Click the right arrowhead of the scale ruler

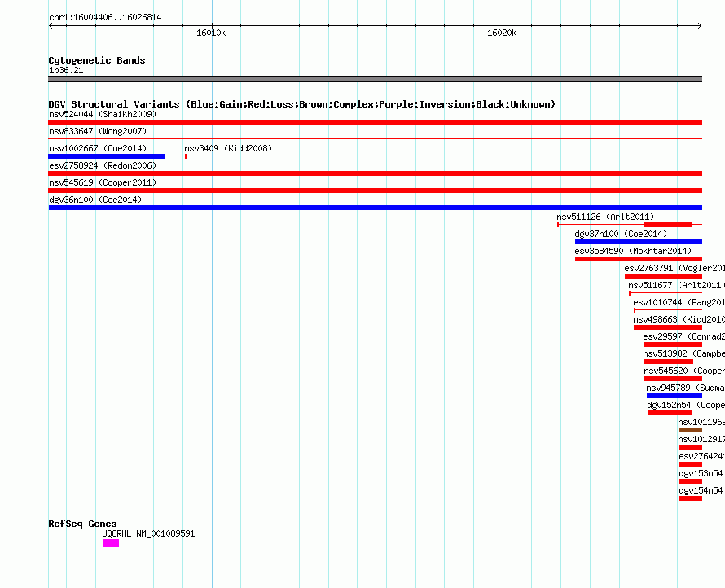click(x=700, y=26)
